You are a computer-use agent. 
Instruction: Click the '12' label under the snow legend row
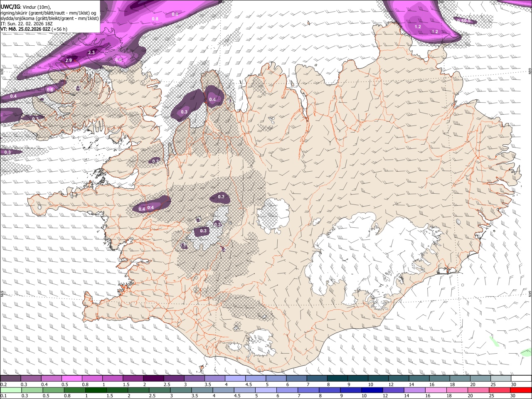point(390,384)
